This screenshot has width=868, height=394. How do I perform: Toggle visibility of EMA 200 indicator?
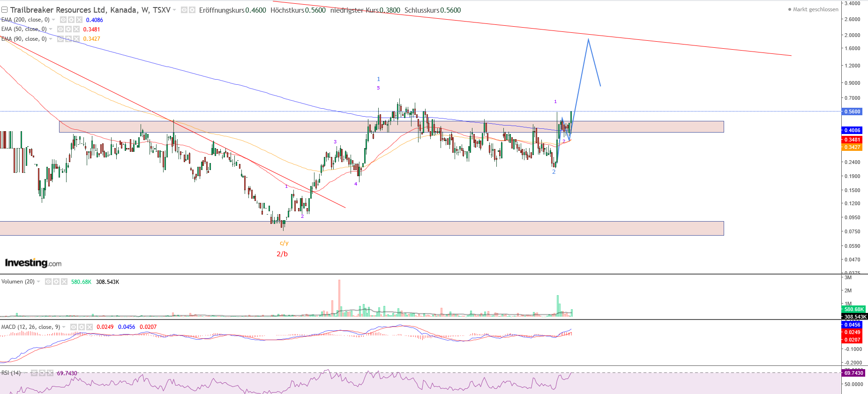(x=63, y=20)
